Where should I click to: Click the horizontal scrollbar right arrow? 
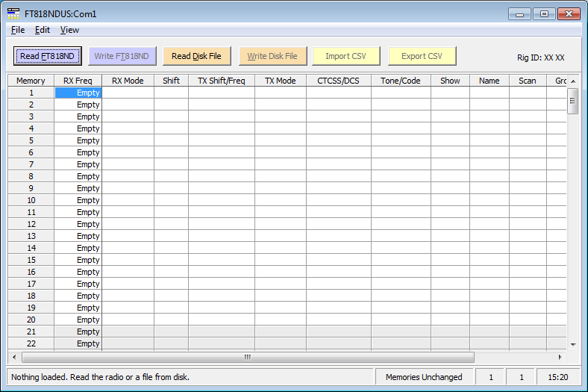[x=560, y=357]
